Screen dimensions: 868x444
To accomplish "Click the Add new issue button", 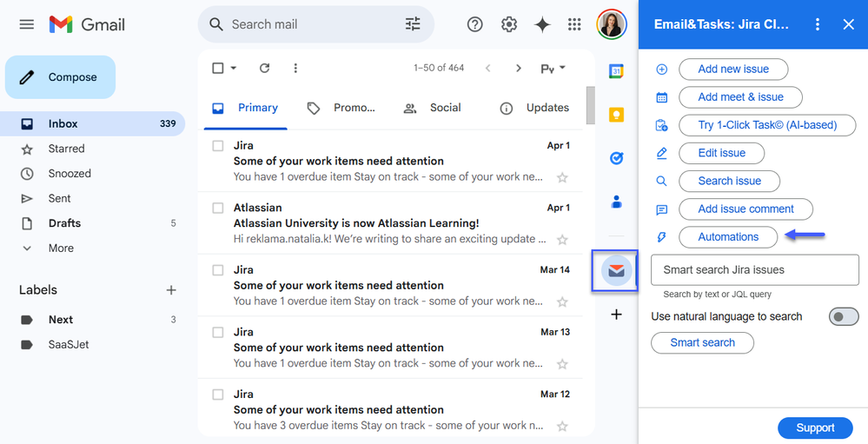I will (733, 70).
